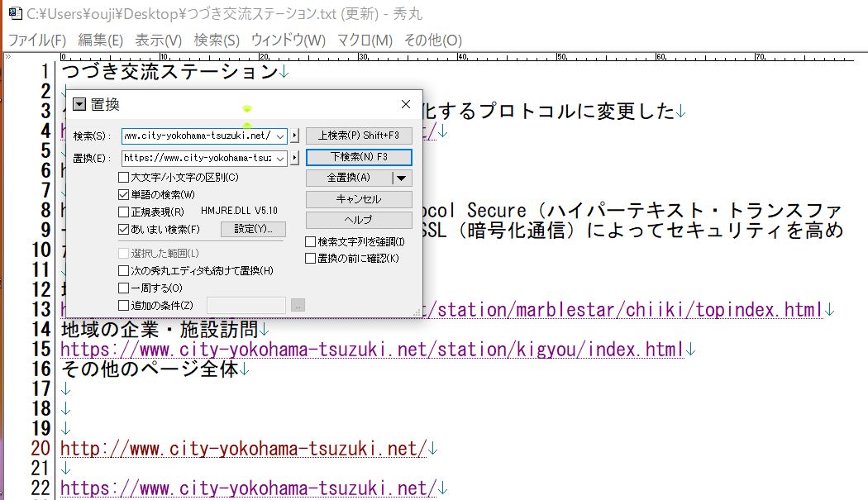Enable 正規表現(R) checkbox

(x=123, y=212)
